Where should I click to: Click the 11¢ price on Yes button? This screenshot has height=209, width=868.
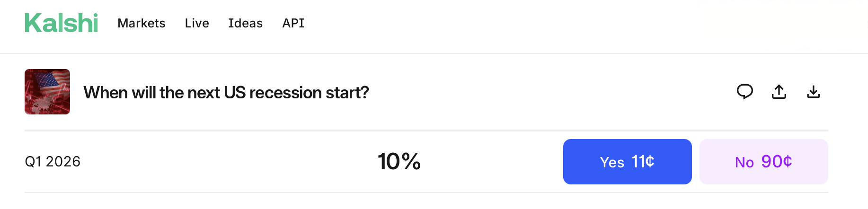tap(643, 162)
